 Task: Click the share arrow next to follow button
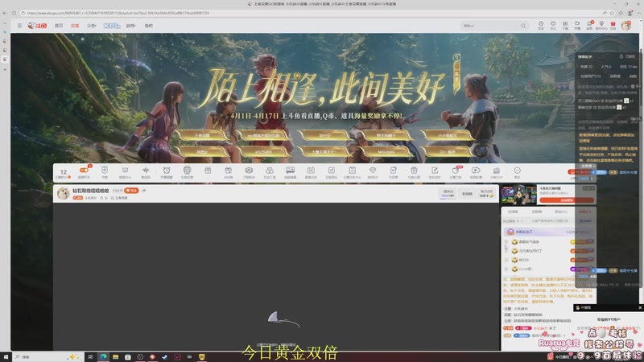pyautogui.click(x=144, y=191)
